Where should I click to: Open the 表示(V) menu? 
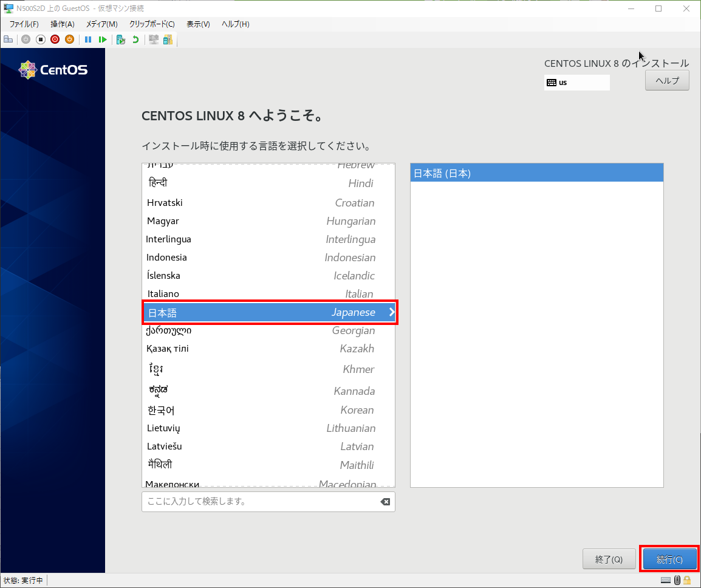[x=199, y=24]
